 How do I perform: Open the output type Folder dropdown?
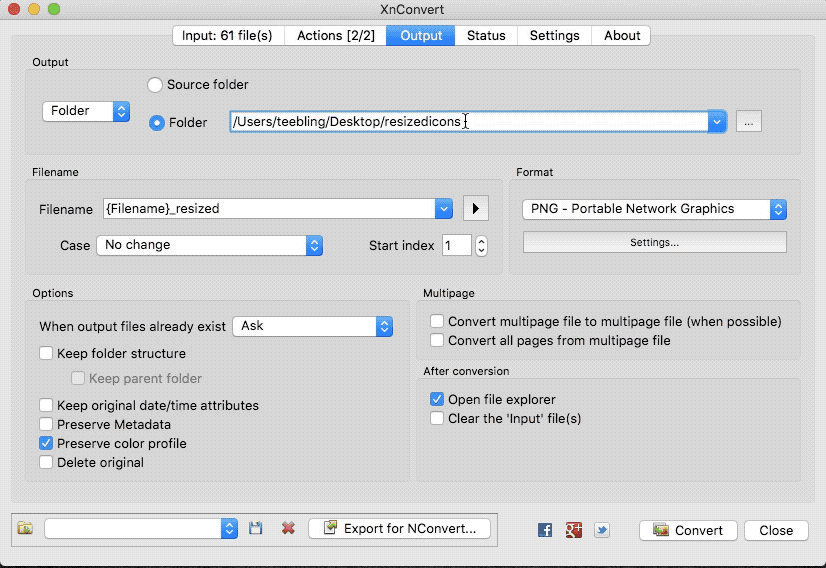tap(86, 111)
